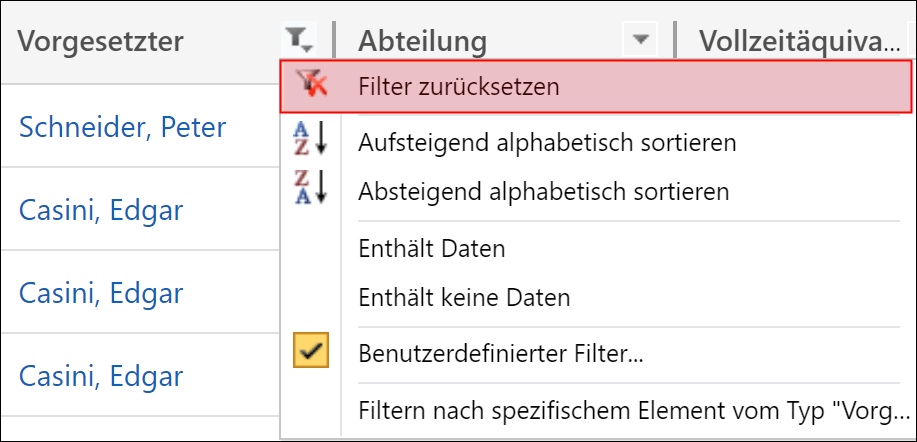Click the funnel filter icon on Vorgesetzter
Image resolution: width=917 pixels, height=442 pixels.
tap(300, 40)
